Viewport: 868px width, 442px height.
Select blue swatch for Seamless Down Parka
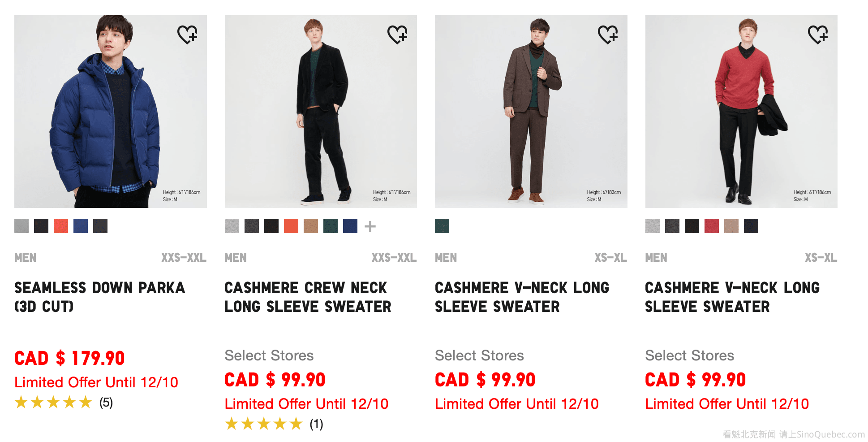point(81,226)
